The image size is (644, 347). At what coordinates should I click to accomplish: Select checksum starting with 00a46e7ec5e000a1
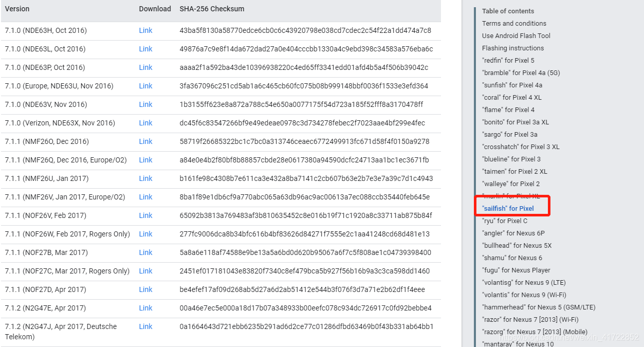tap(305, 308)
